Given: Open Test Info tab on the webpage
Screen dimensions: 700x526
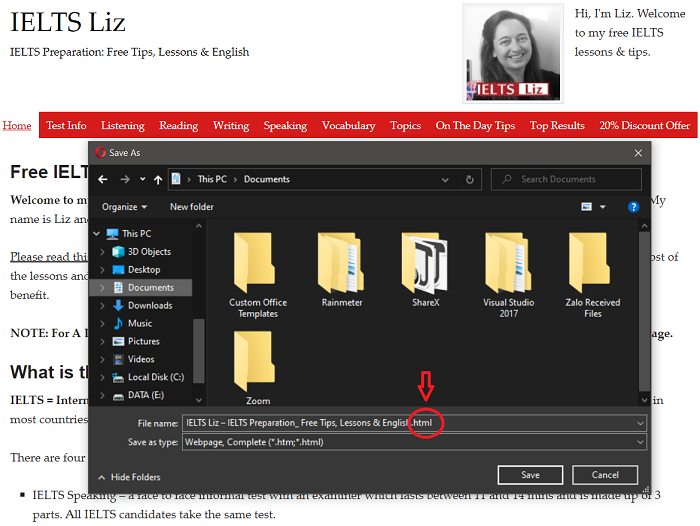Looking at the screenshot, I should (66, 125).
